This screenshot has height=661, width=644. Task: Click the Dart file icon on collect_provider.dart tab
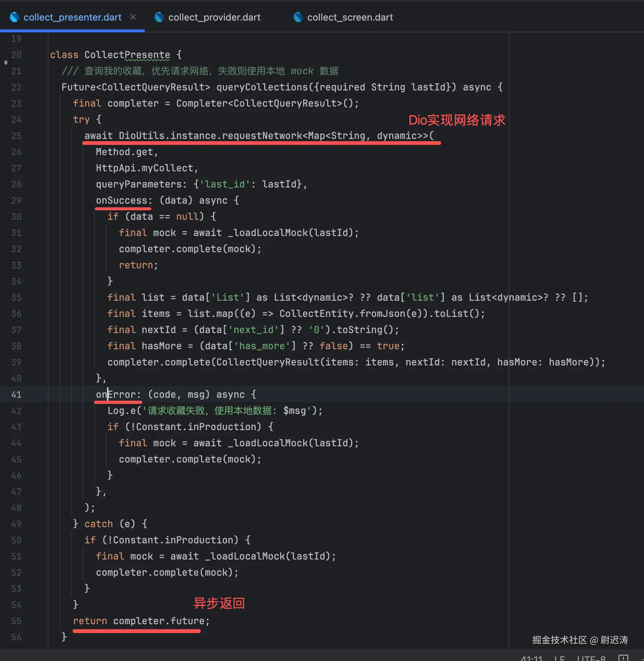159,17
